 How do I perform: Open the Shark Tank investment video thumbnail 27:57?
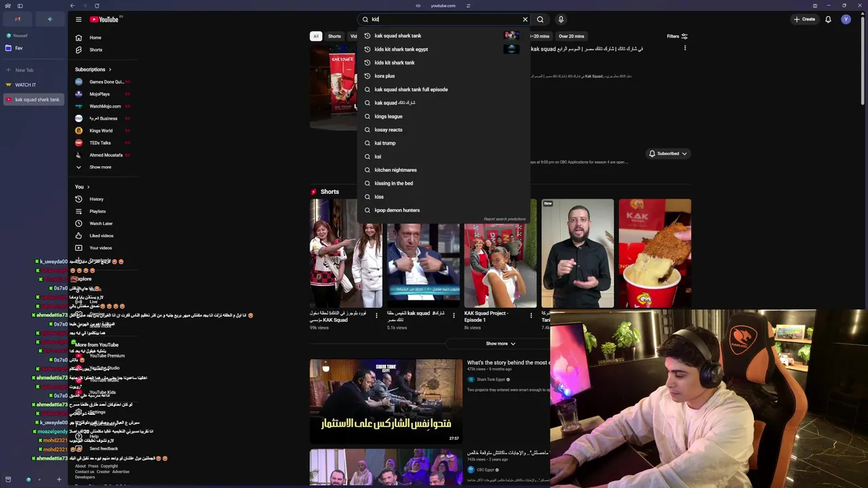tap(386, 401)
